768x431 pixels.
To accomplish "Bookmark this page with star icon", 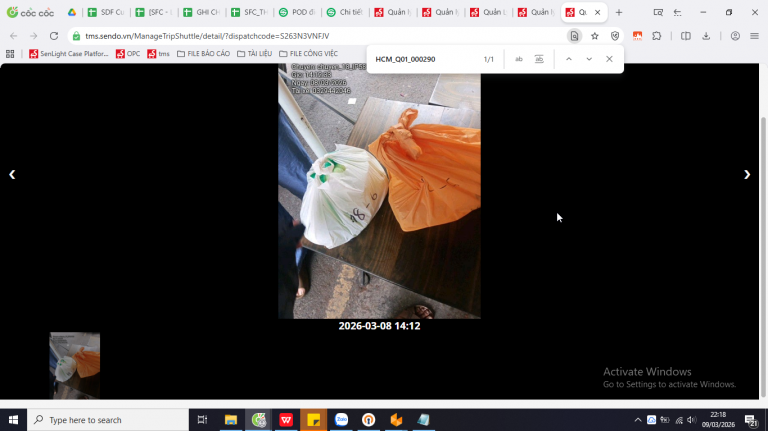I will [595, 36].
